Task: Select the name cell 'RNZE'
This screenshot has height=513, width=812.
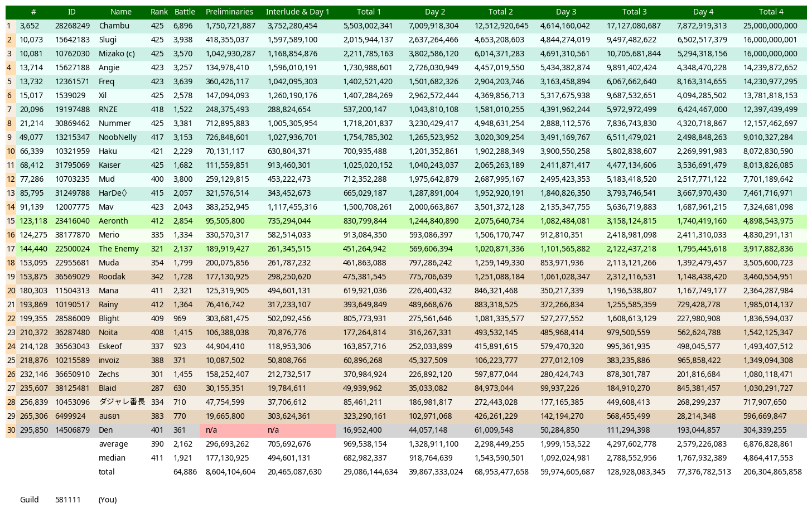Action: click(x=108, y=109)
